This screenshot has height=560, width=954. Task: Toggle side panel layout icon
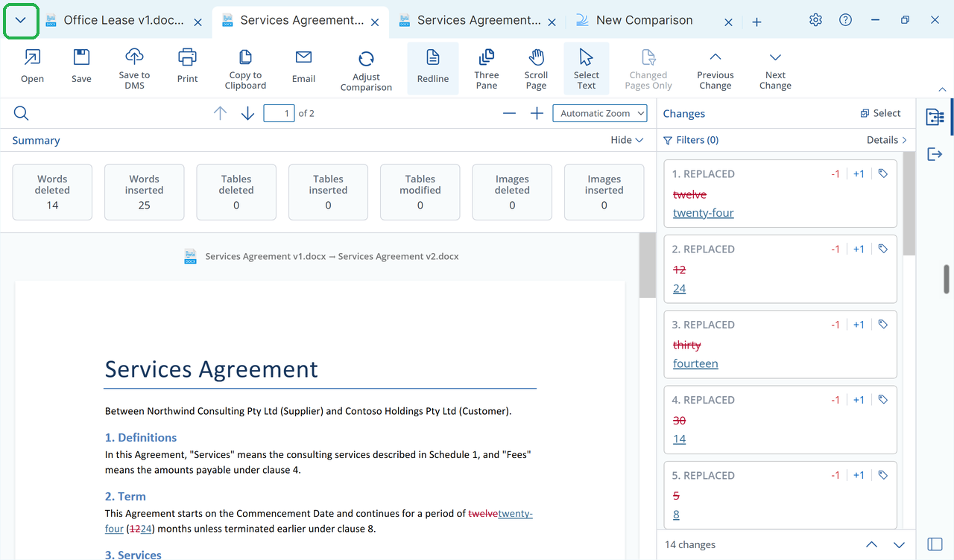pyautogui.click(x=935, y=544)
